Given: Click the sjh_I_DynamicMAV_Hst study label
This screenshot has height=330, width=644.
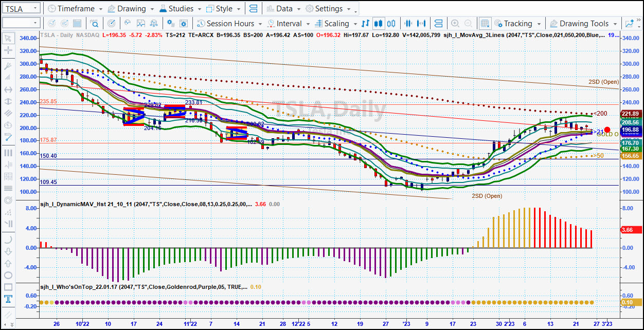Looking at the screenshot, I should pos(146,204).
